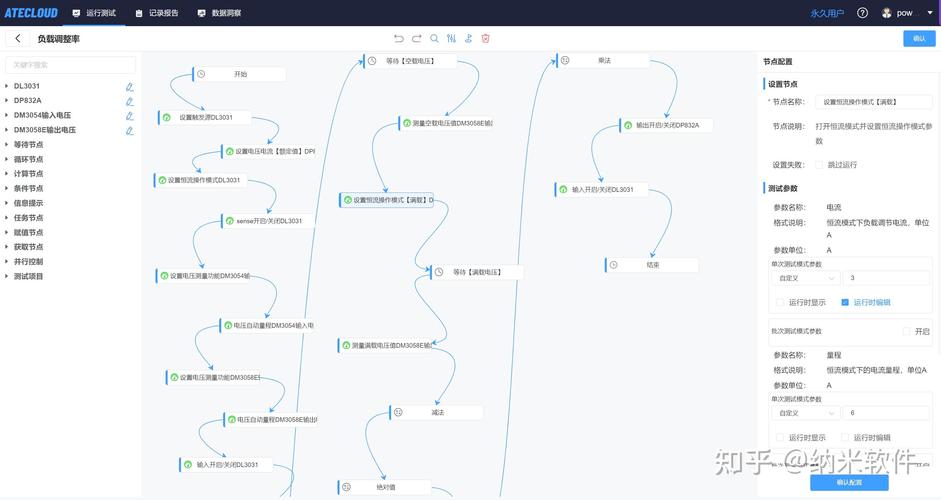Click the 永久用户 link

click(827, 13)
